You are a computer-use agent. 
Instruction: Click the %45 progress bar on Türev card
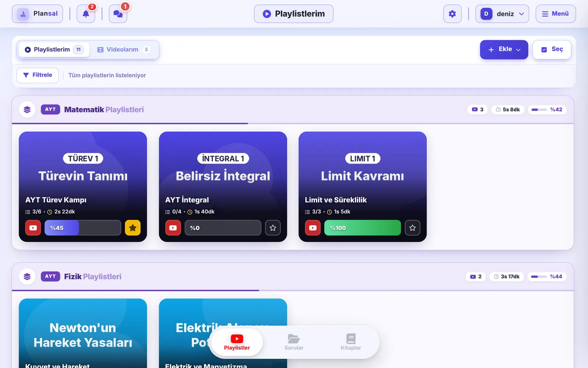pos(83,228)
